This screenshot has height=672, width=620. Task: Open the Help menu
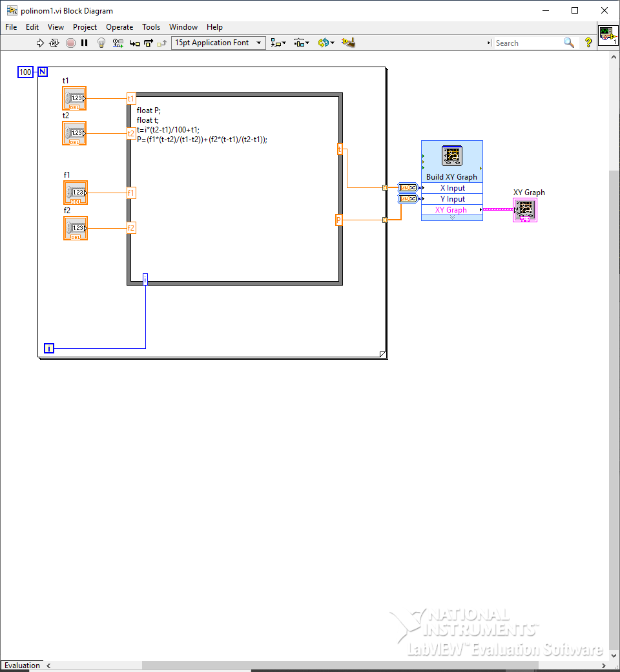pos(214,27)
